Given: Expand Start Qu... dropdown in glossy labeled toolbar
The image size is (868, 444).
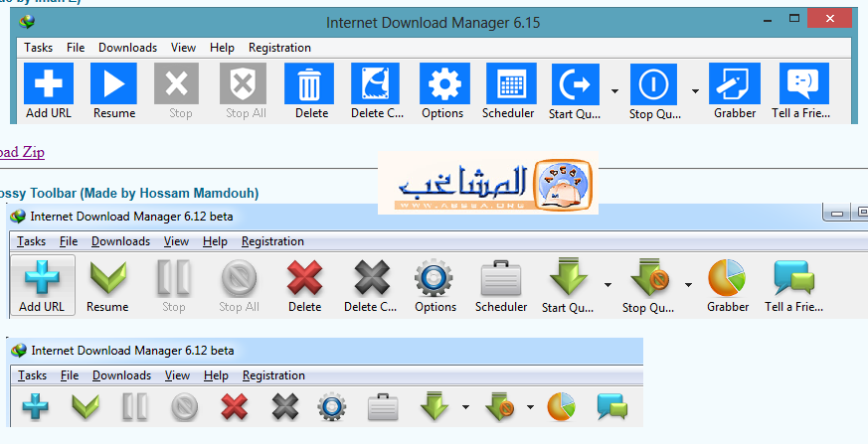Looking at the screenshot, I should coord(608,285).
